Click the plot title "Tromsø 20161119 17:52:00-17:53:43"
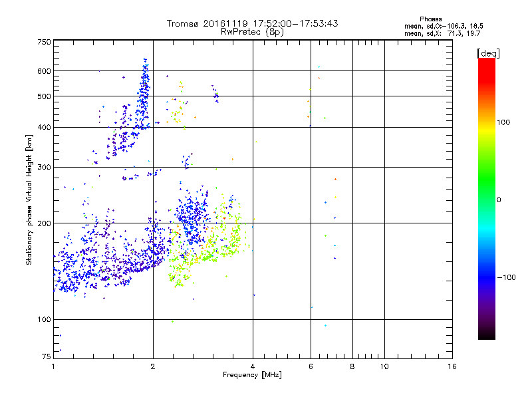The width and height of the screenshot is (532, 399). (x=252, y=23)
